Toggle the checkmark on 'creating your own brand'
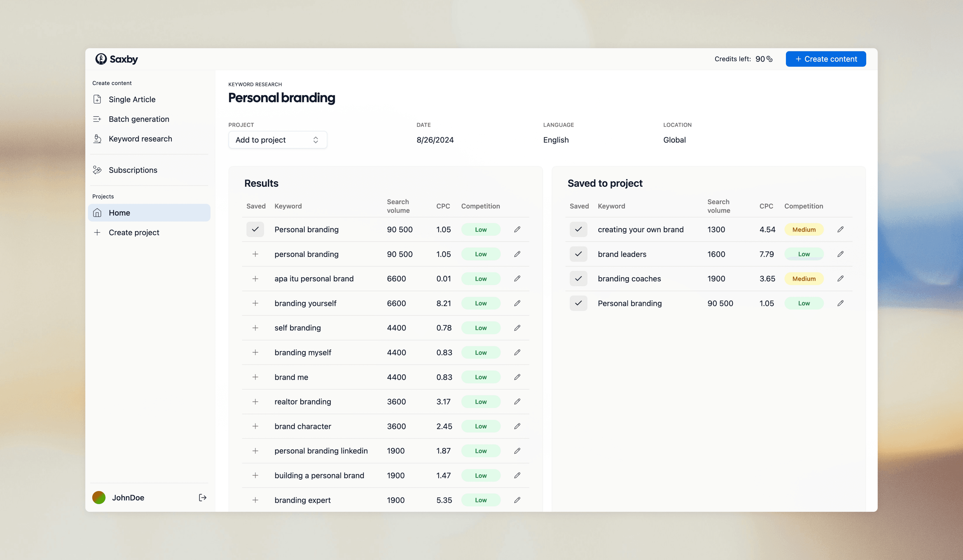The height and width of the screenshot is (560, 963). coord(579,229)
